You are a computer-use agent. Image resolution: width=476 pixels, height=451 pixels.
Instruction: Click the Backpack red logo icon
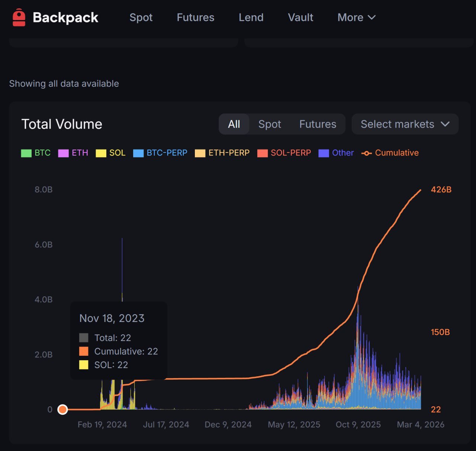coord(19,17)
